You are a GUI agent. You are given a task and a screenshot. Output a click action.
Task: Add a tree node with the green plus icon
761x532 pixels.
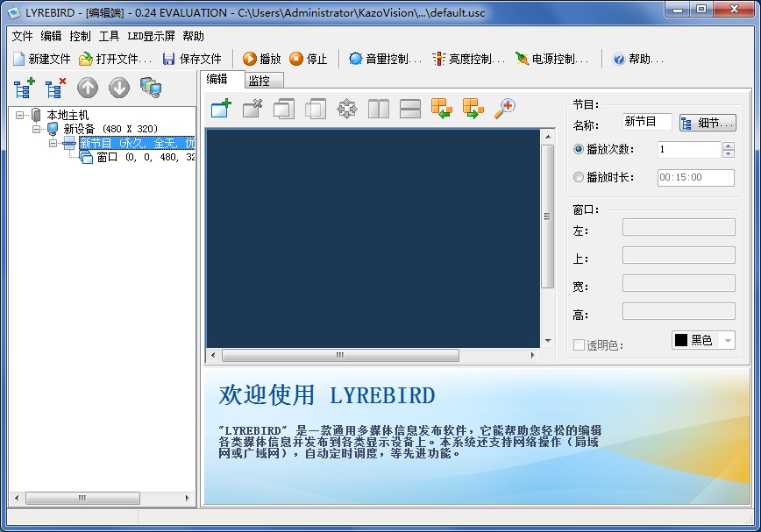tap(25, 88)
